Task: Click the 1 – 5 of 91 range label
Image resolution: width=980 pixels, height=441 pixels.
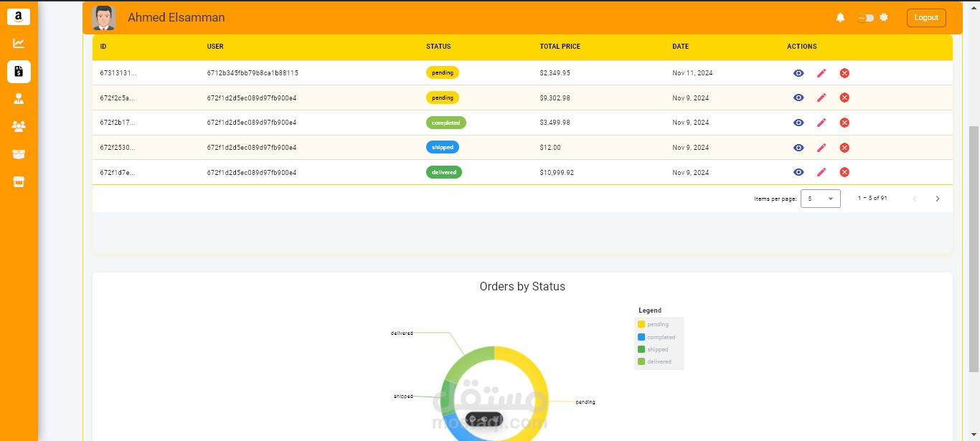Action: click(x=872, y=198)
